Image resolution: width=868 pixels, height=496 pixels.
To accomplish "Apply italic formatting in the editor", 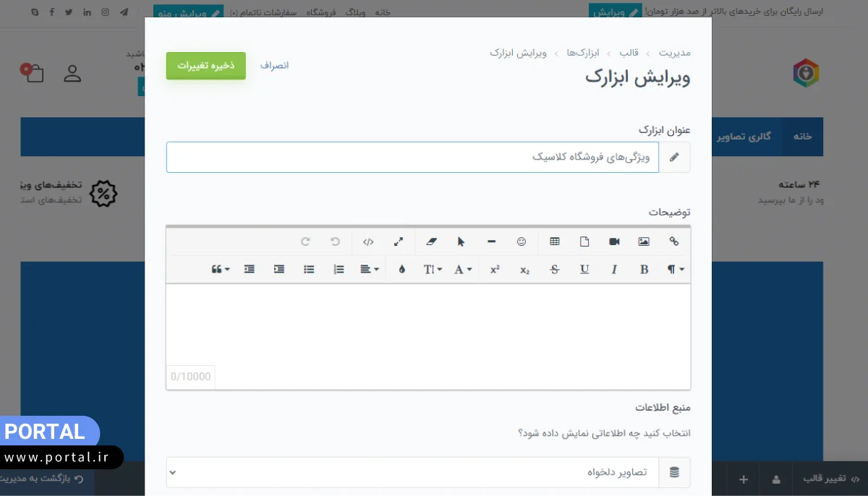I will tap(614, 268).
